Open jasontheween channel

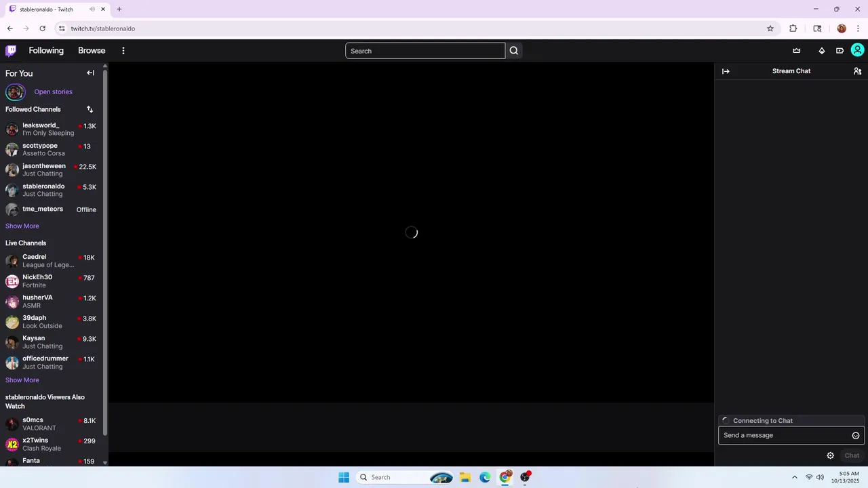coord(52,169)
